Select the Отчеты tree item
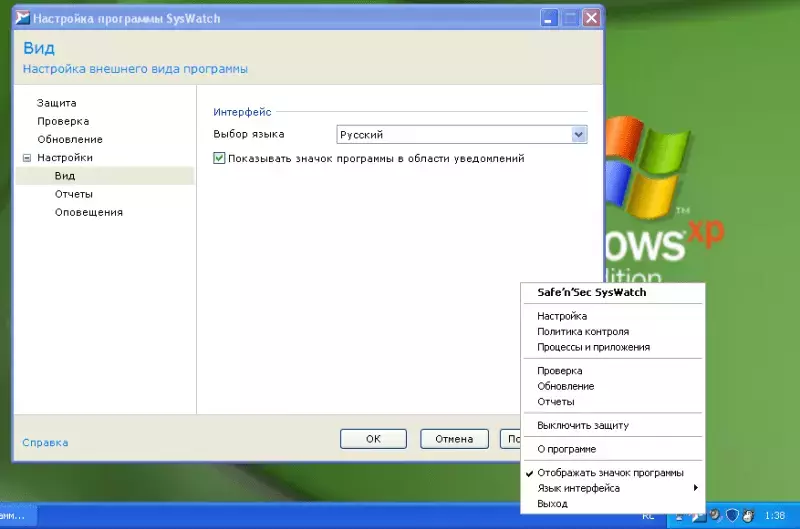This screenshot has width=800, height=529. (x=74, y=194)
